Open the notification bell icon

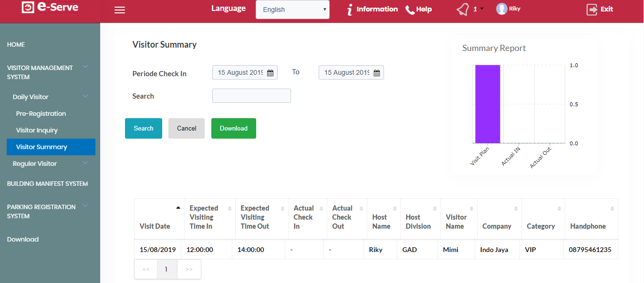click(x=462, y=10)
